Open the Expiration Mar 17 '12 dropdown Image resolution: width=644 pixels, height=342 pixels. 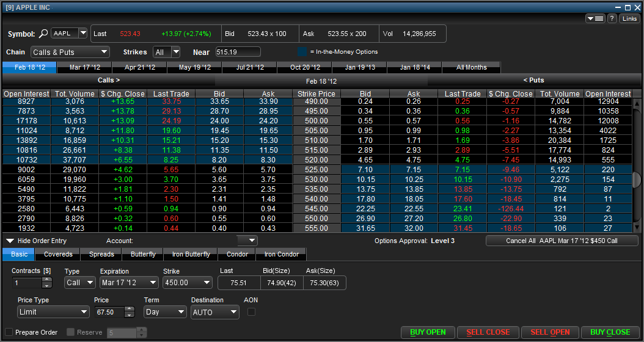[x=129, y=283]
